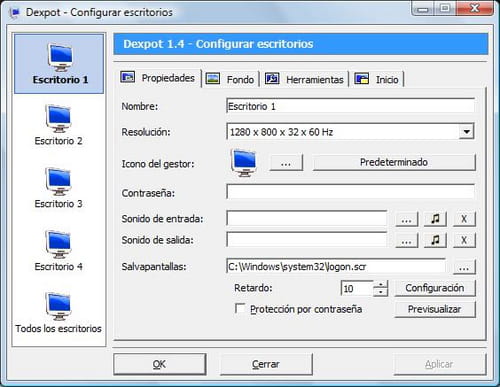500x387 pixels.
Task: Go to the Inicio tab
Action: (377, 79)
